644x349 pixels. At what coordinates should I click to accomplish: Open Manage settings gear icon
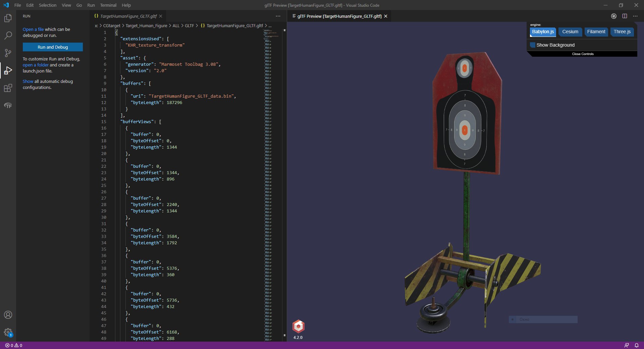8,332
